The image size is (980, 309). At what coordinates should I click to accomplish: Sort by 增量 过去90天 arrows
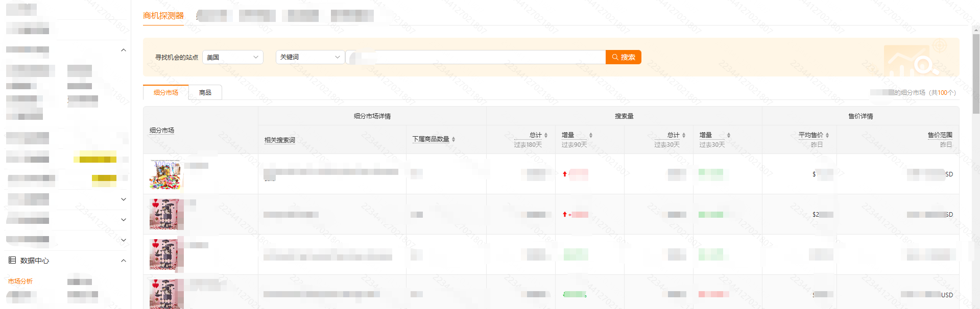(x=591, y=135)
